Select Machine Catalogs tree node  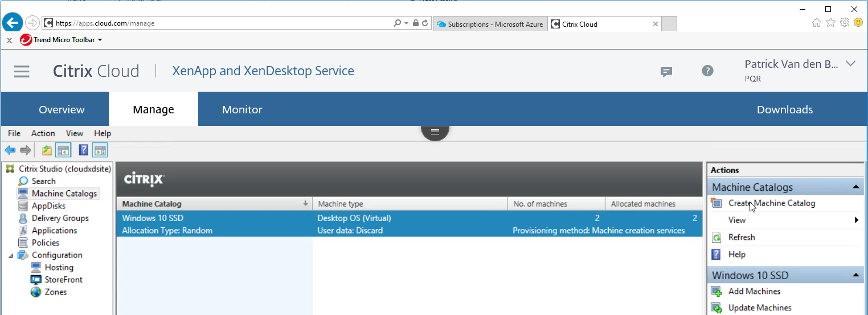64,194
